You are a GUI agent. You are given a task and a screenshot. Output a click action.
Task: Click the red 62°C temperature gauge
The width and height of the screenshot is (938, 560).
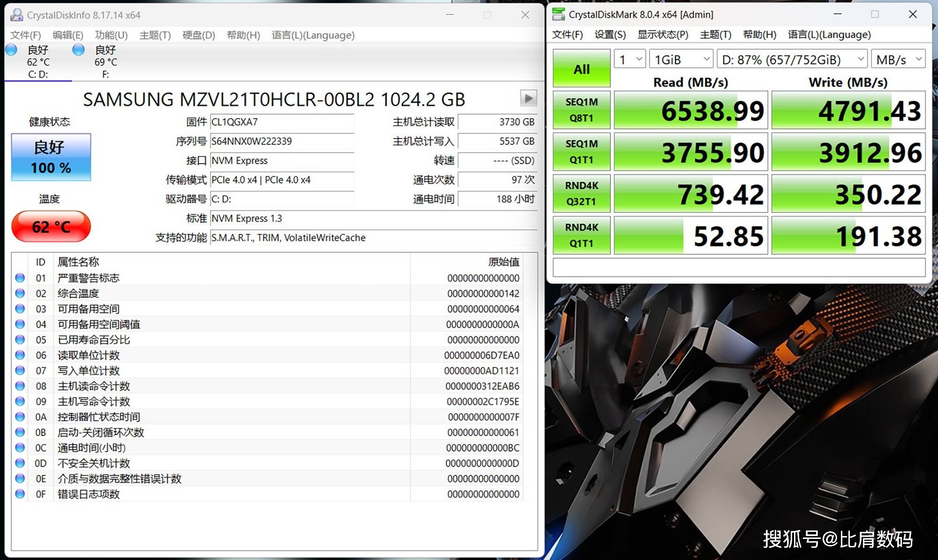pyautogui.click(x=50, y=227)
